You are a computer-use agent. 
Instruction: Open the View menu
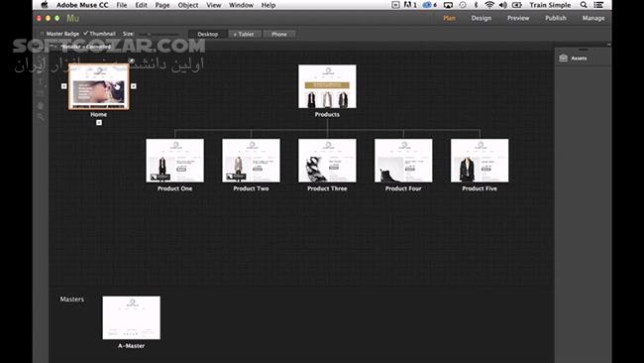coord(214,5)
